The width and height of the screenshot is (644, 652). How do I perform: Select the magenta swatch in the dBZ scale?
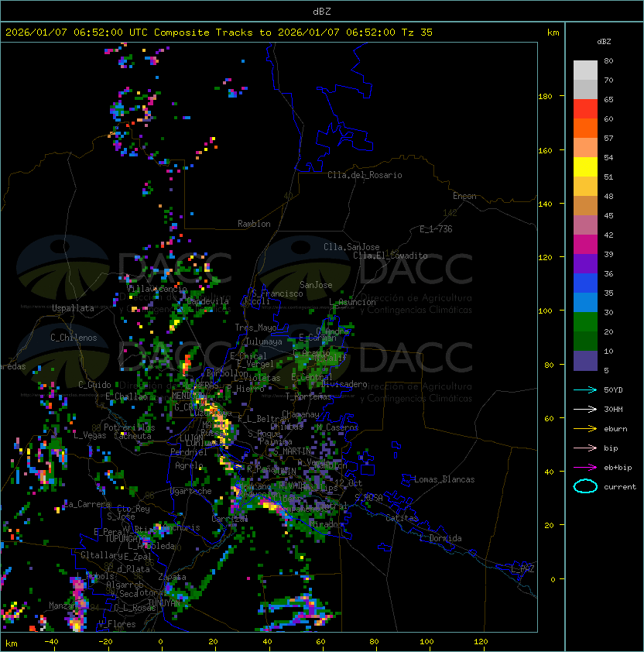point(585,245)
